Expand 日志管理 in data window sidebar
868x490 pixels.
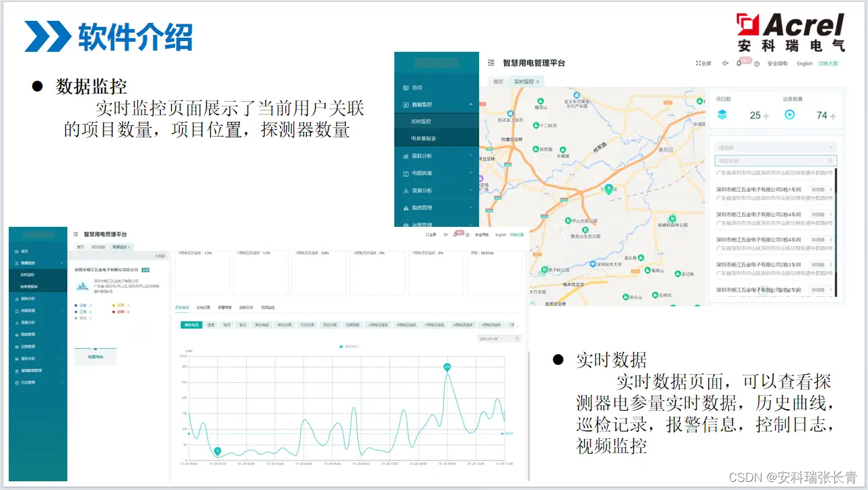[x=38, y=382]
